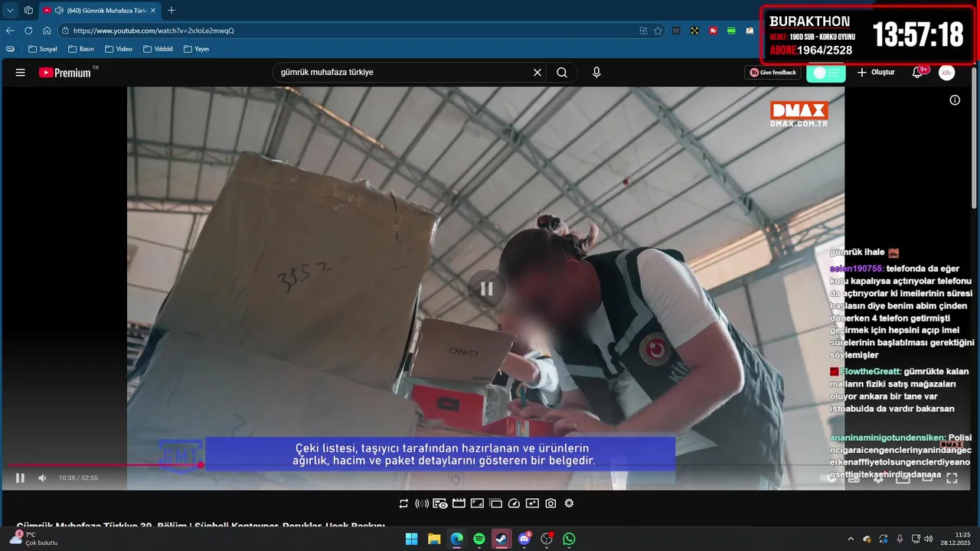Toggle the teal extension switch
The height and width of the screenshot is (551, 980).
point(826,73)
